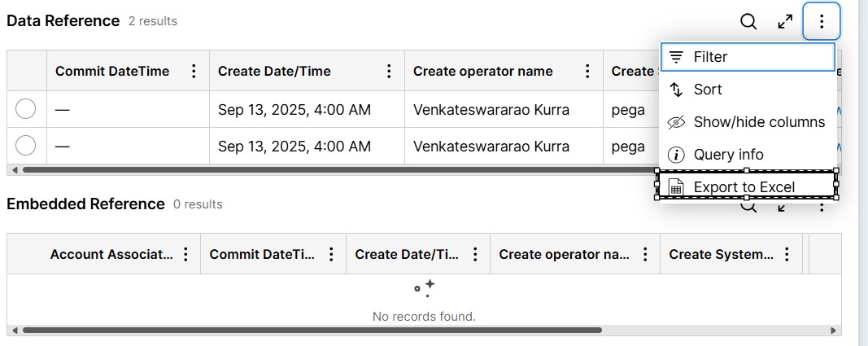Select the first row radio button
This screenshot has width=868, height=346.
(x=26, y=109)
